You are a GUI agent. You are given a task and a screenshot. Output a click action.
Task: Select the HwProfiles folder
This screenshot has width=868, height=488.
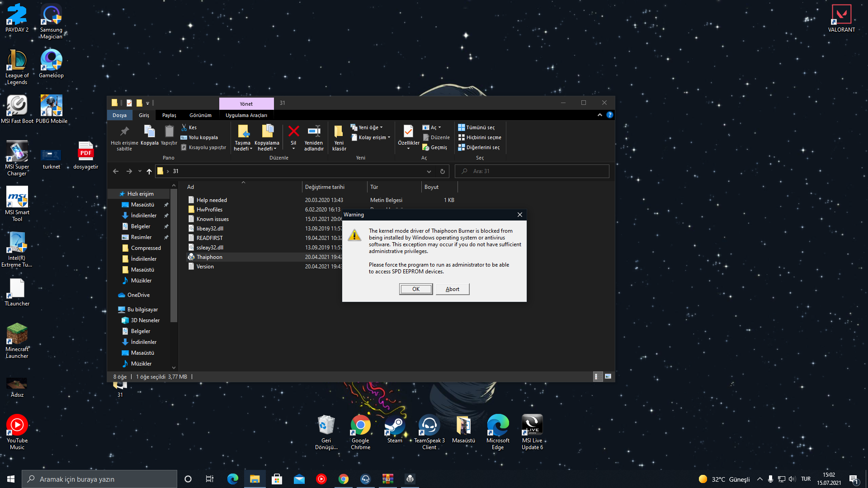tap(209, 210)
